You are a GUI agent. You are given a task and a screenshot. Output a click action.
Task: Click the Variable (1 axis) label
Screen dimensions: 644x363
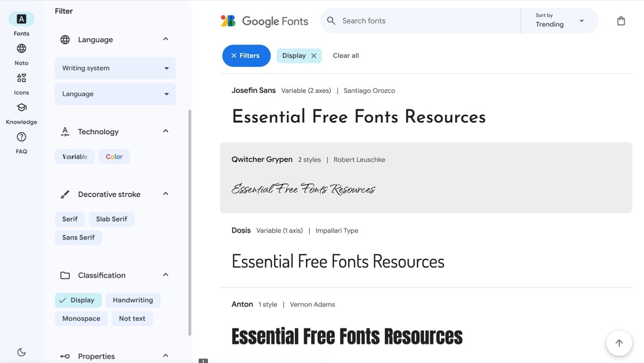tap(280, 231)
